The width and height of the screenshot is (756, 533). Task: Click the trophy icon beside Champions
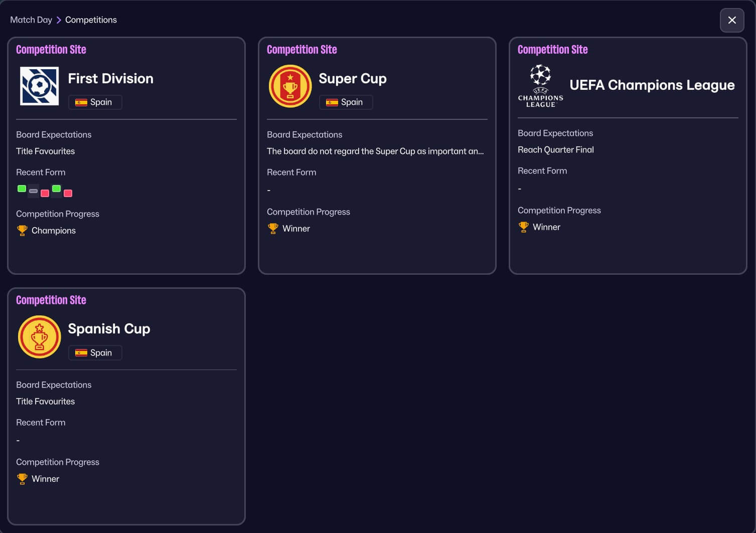[22, 230]
